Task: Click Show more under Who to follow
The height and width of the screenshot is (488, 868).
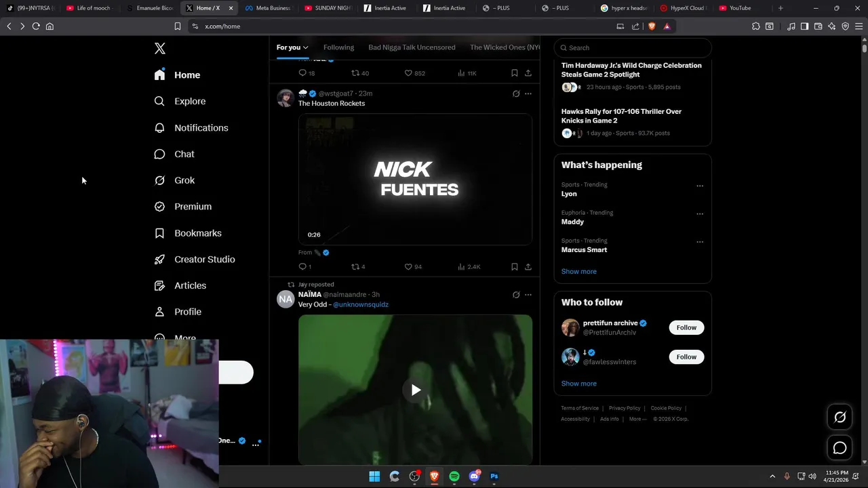Action: click(x=579, y=384)
